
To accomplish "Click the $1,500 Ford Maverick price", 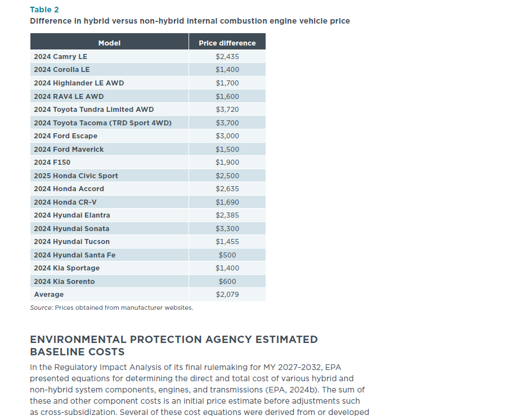I will pos(227,150).
